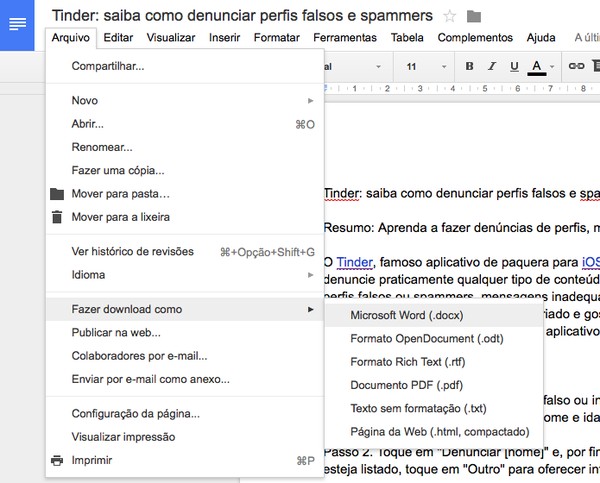Toggle underline formatting

[514, 66]
